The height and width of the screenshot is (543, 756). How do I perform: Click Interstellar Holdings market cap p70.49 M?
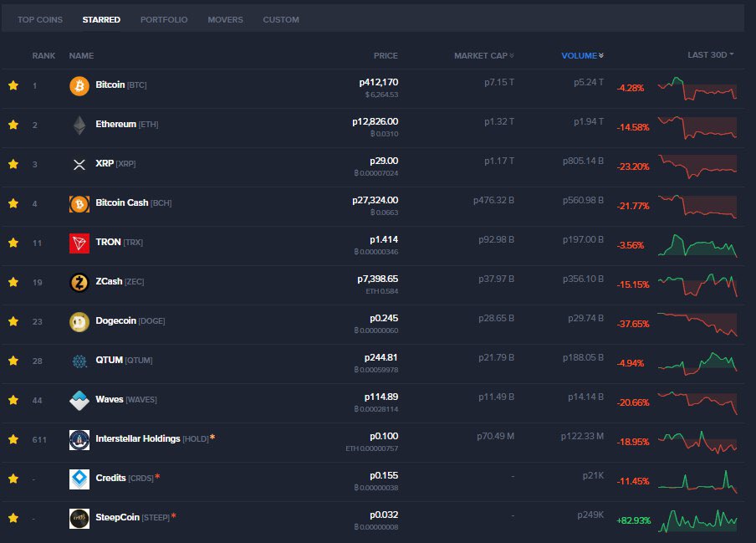496,437
